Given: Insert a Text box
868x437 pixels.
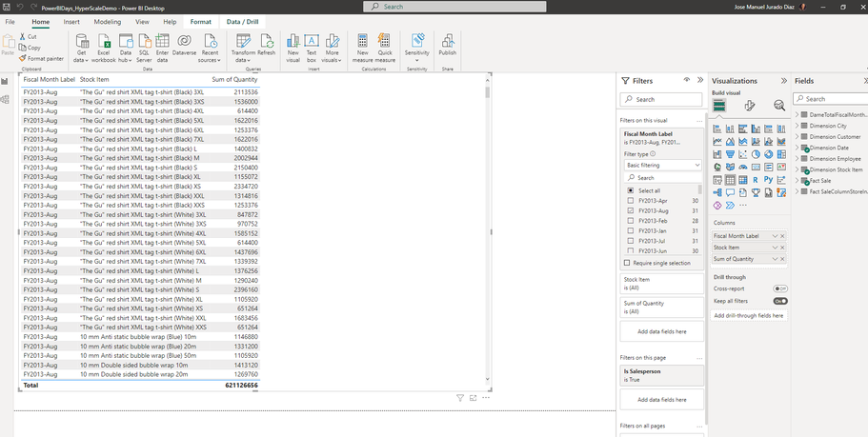Looking at the screenshot, I should 312,49.
